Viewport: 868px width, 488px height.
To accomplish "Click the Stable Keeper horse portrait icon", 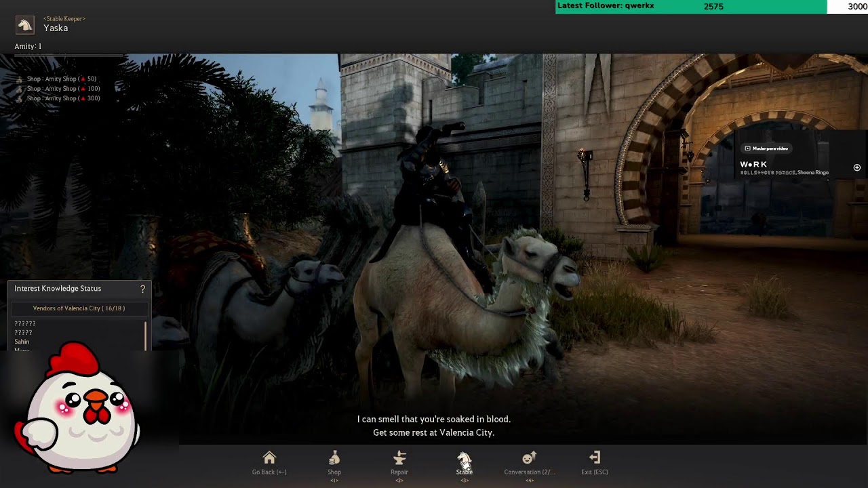I will click(x=25, y=26).
